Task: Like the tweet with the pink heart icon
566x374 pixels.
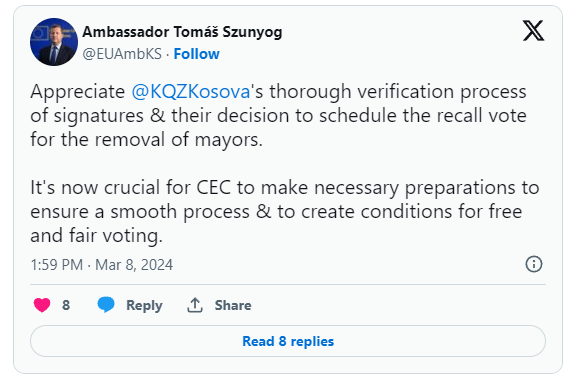Action: click(42, 305)
